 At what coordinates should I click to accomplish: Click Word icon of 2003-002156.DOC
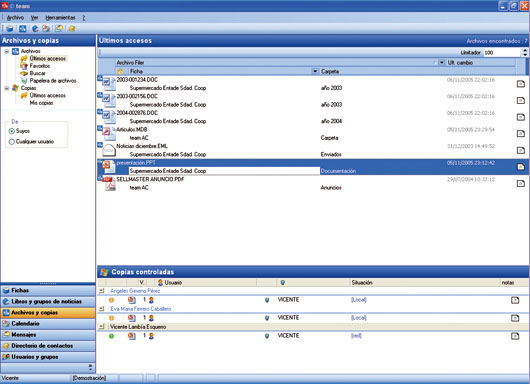[x=108, y=100]
